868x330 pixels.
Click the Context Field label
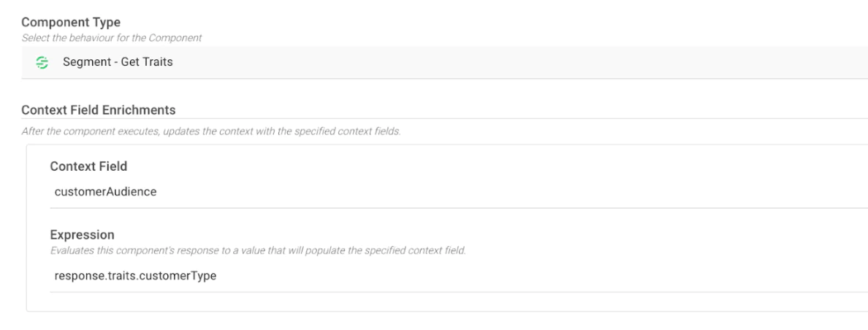coord(88,166)
